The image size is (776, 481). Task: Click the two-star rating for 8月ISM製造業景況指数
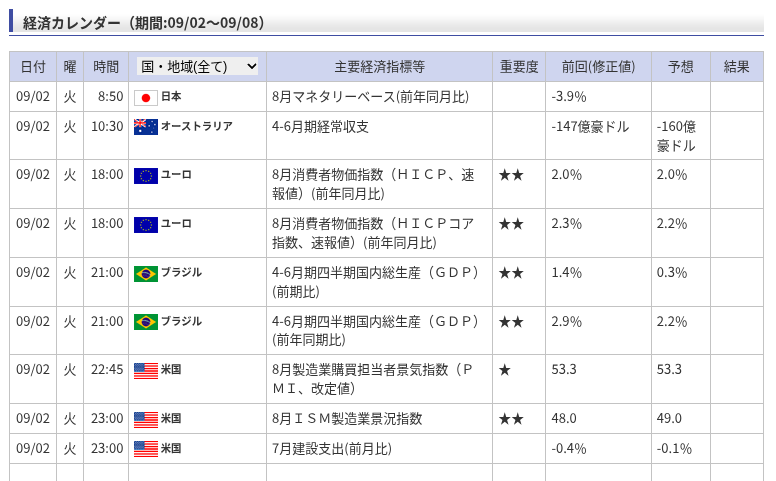click(x=511, y=419)
